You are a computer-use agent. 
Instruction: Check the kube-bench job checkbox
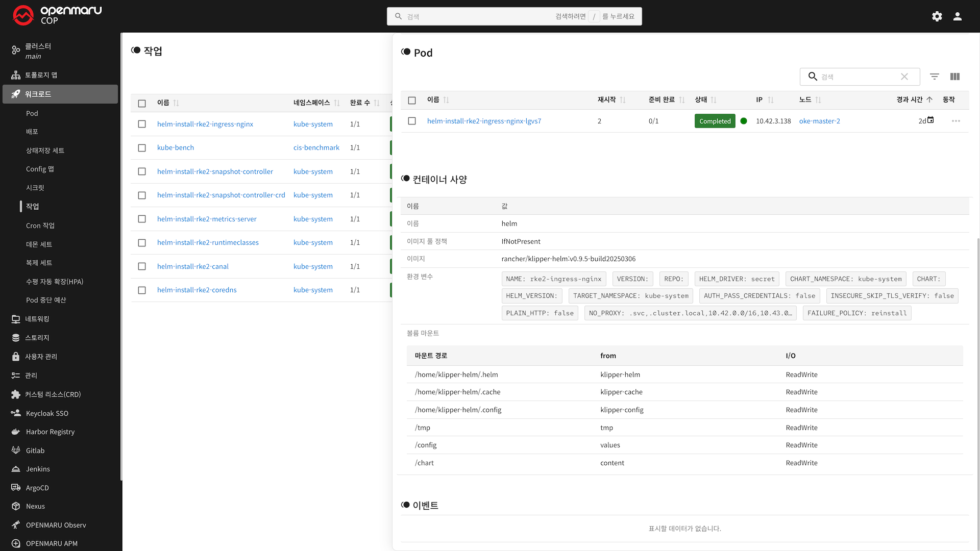click(x=142, y=148)
